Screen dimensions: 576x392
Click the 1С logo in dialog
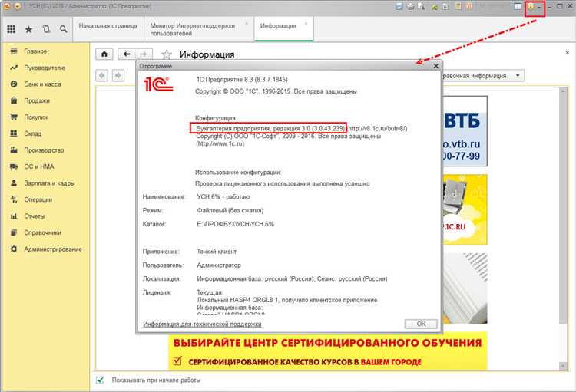click(x=158, y=84)
